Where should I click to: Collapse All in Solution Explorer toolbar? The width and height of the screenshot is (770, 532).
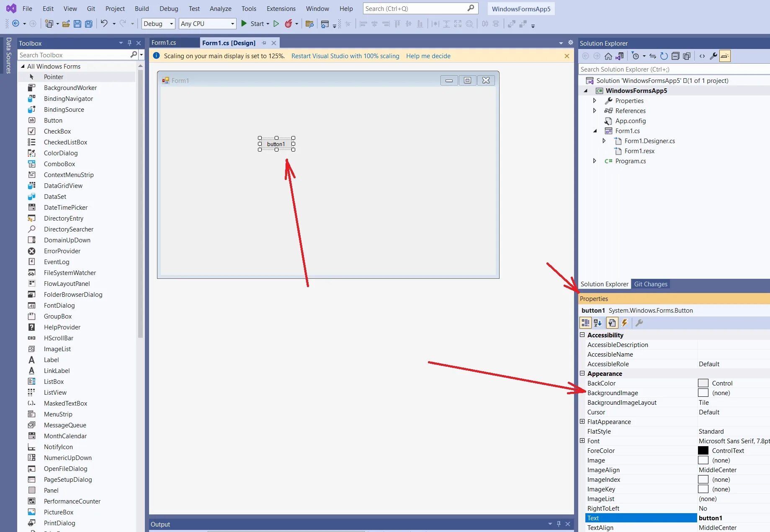tap(675, 56)
